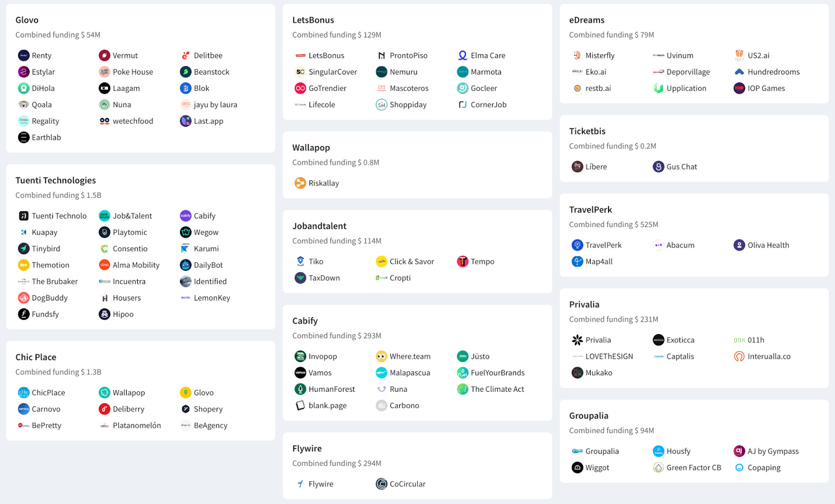The height and width of the screenshot is (504, 835).
Task: Click the Vermut logo in Glovo card
Action: [x=104, y=56]
